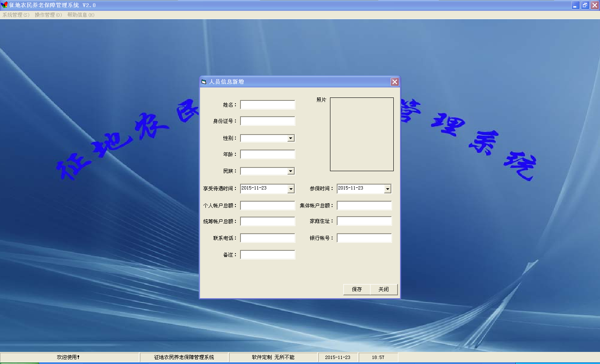Open the 享受待遇时间 date picker
Screen dimensions: 600x364
click(291, 189)
